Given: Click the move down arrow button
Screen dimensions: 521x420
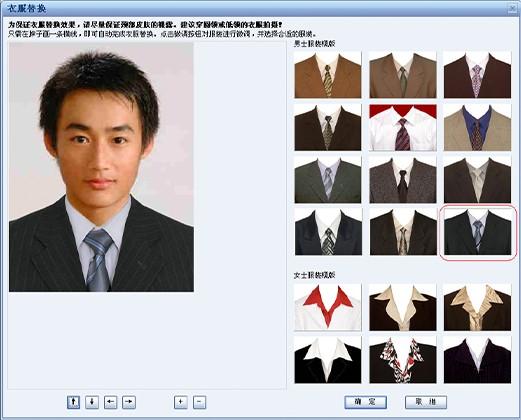Looking at the screenshot, I should tap(92, 402).
